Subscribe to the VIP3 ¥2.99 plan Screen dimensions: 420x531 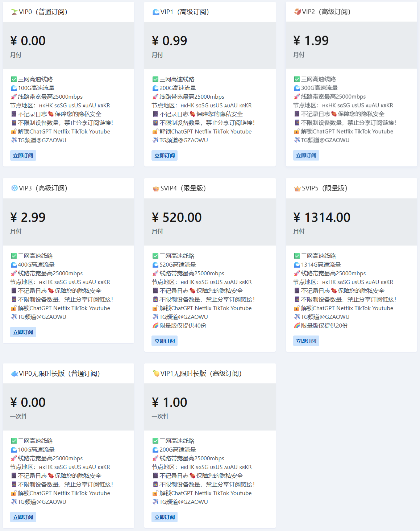(x=23, y=332)
